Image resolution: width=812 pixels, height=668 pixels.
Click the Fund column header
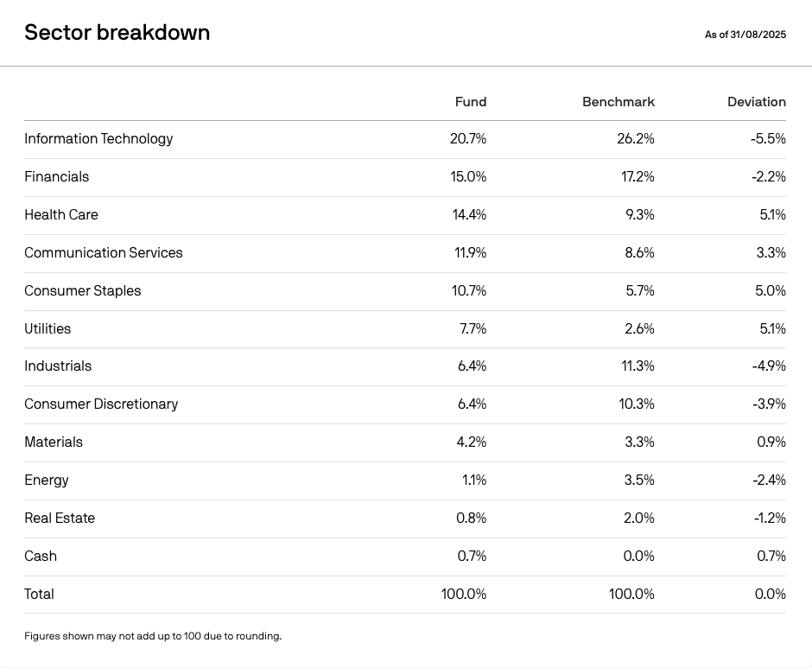pos(471,102)
